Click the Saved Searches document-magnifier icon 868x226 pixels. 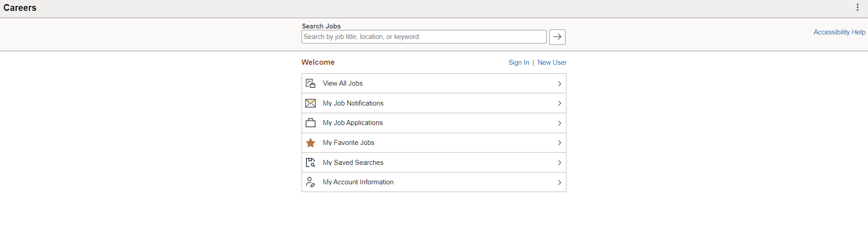click(x=311, y=163)
